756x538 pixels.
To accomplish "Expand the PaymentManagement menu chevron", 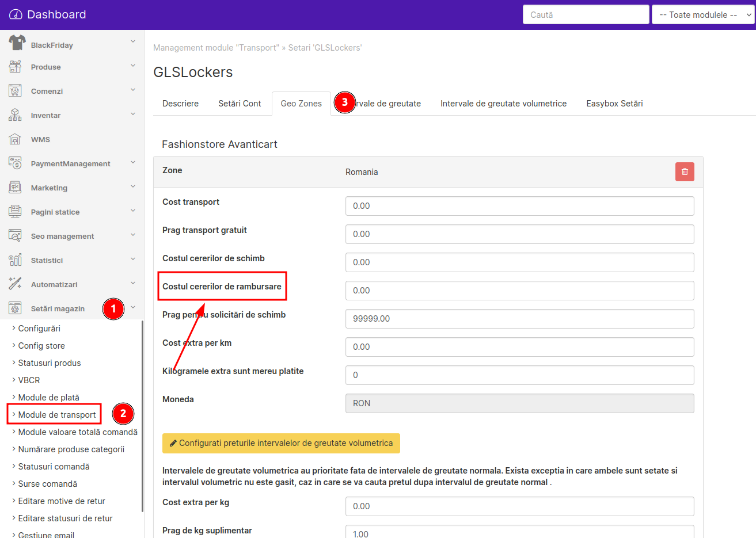I will pyautogui.click(x=133, y=162).
